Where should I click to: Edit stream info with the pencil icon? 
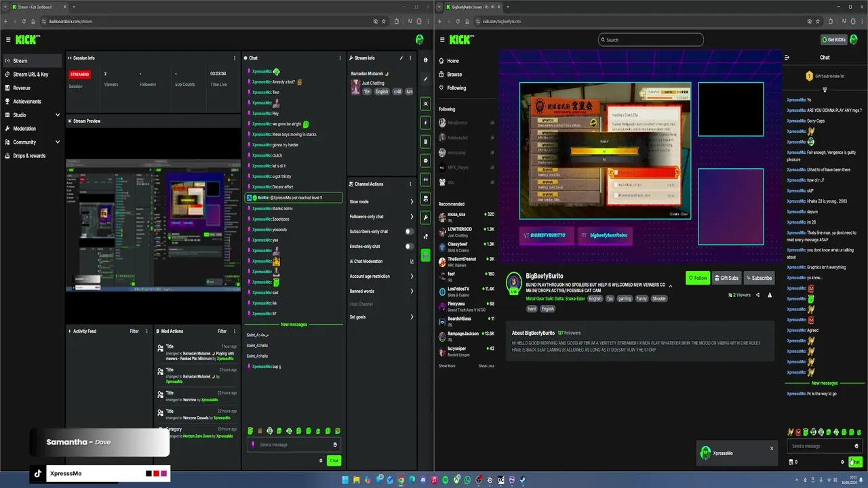pos(401,58)
